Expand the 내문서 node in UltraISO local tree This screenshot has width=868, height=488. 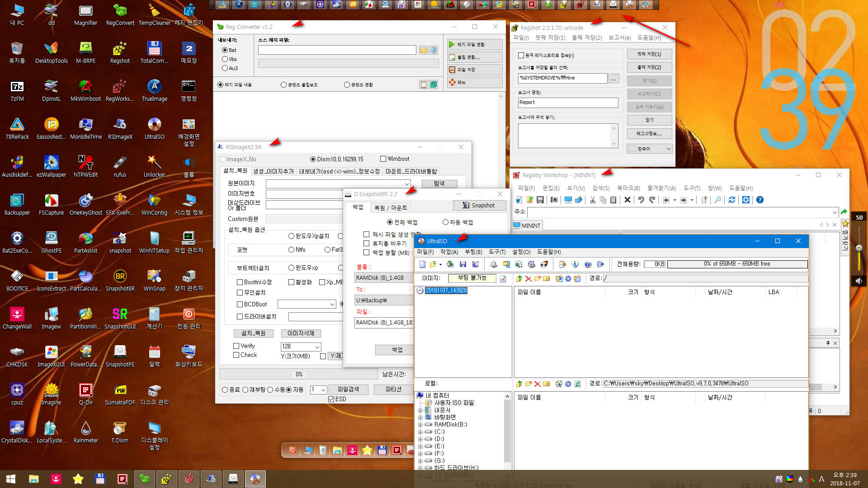click(x=420, y=410)
